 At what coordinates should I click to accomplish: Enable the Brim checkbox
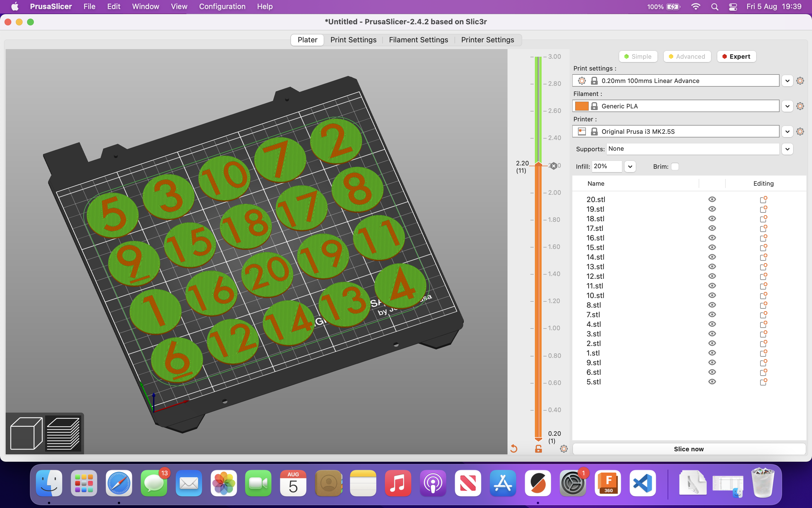point(675,167)
